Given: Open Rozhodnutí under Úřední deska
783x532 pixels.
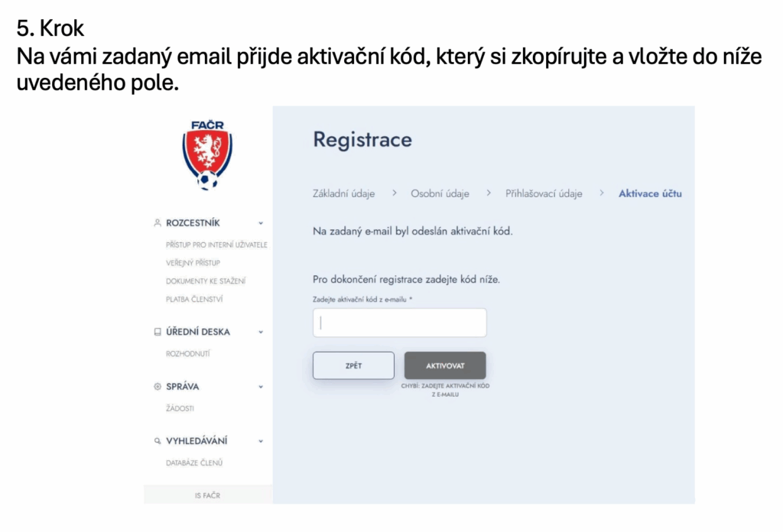Looking at the screenshot, I should coord(187,354).
